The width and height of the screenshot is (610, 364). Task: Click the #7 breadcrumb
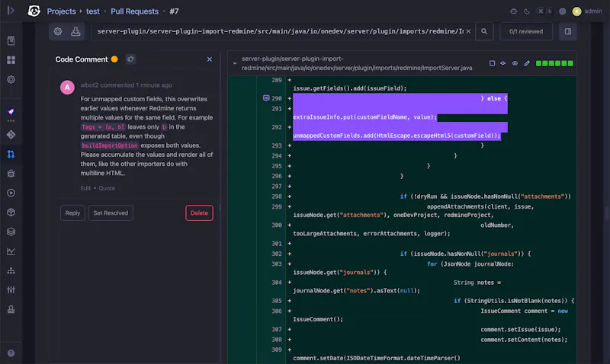pos(174,11)
